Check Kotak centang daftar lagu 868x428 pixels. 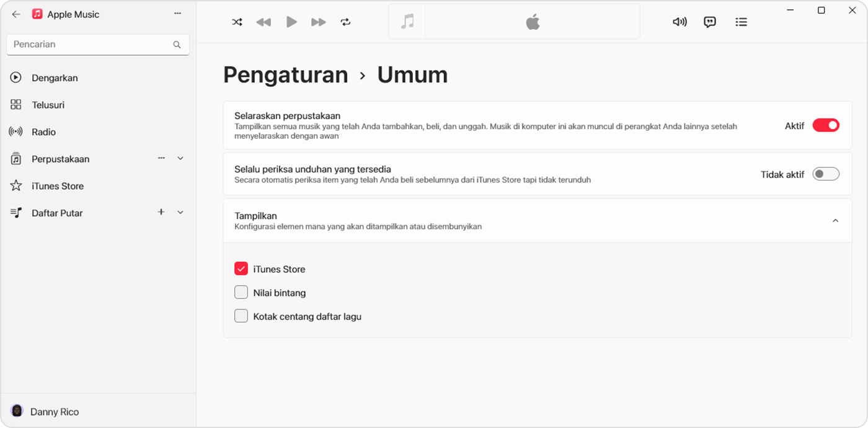click(x=241, y=316)
